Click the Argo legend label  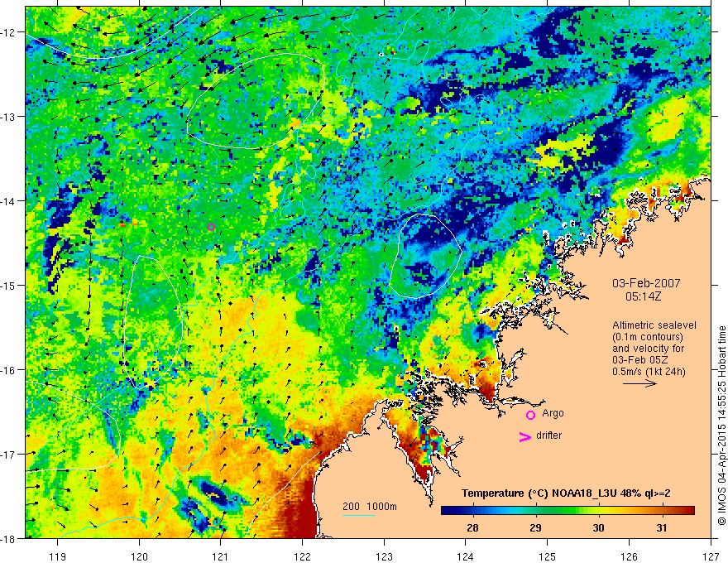click(x=553, y=413)
